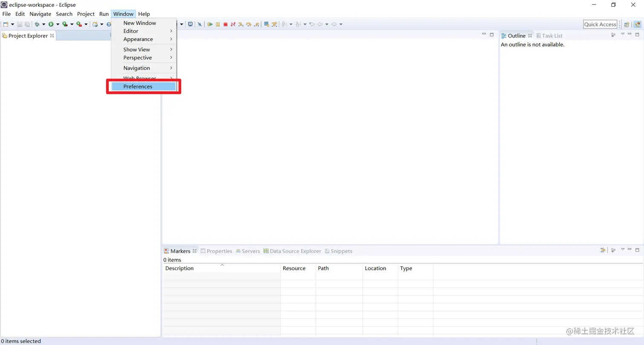Sort markers by the Resource column header
This screenshot has width=644, height=345.
[298, 268]
